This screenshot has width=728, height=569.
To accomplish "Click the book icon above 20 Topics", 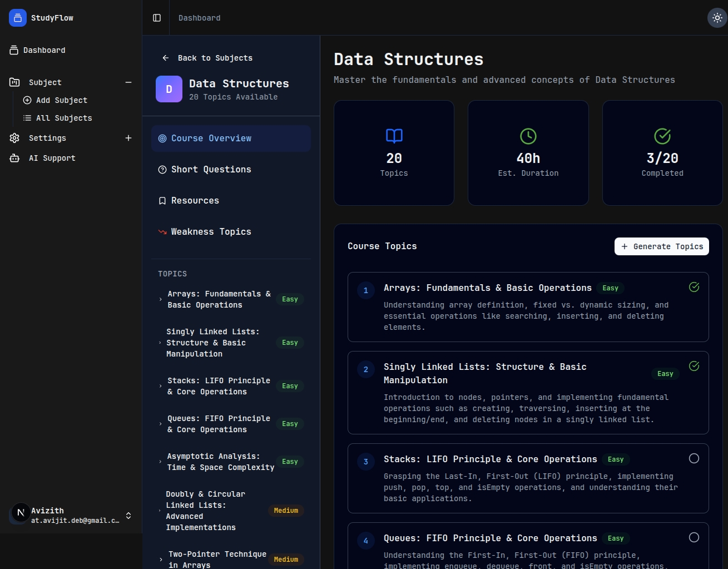I will [x=394, y=136].
